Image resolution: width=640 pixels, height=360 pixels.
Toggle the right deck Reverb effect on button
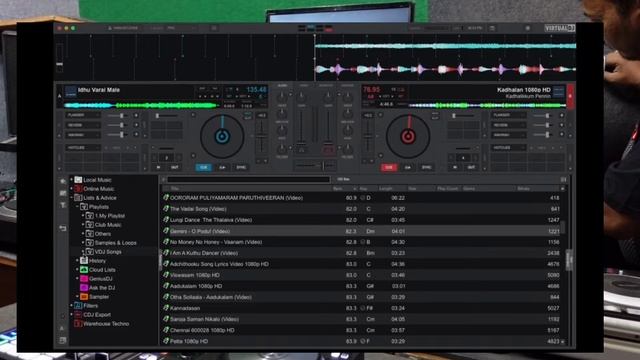[x=562, y=125]
